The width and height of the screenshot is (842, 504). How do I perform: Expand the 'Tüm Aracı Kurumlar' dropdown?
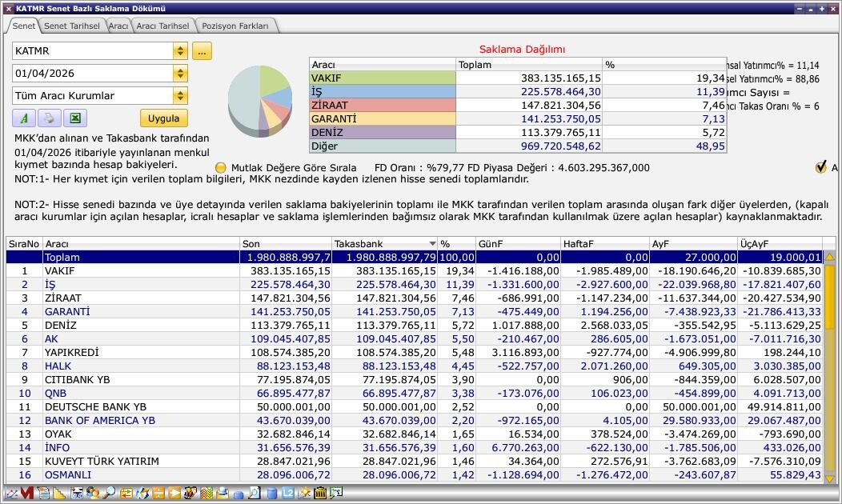tap(180, 96)
